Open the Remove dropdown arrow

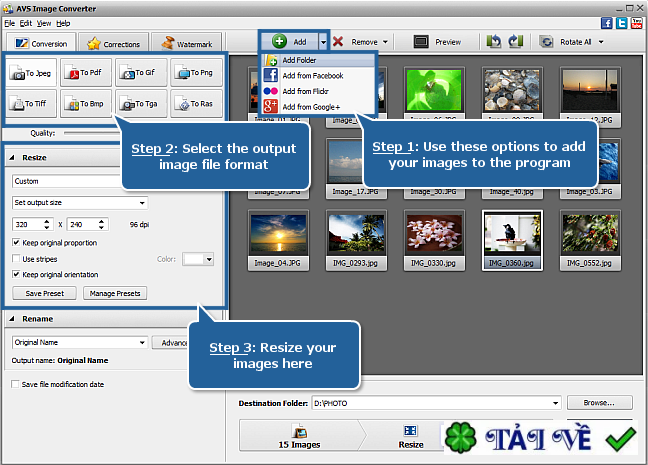click(x=385, y=42)
